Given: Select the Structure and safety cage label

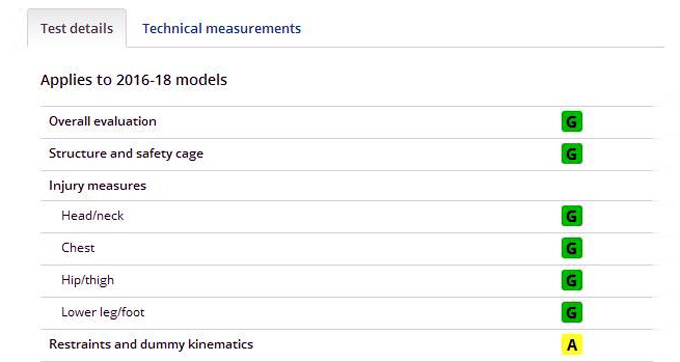Looking at the screenshot, I should (126, 154).
